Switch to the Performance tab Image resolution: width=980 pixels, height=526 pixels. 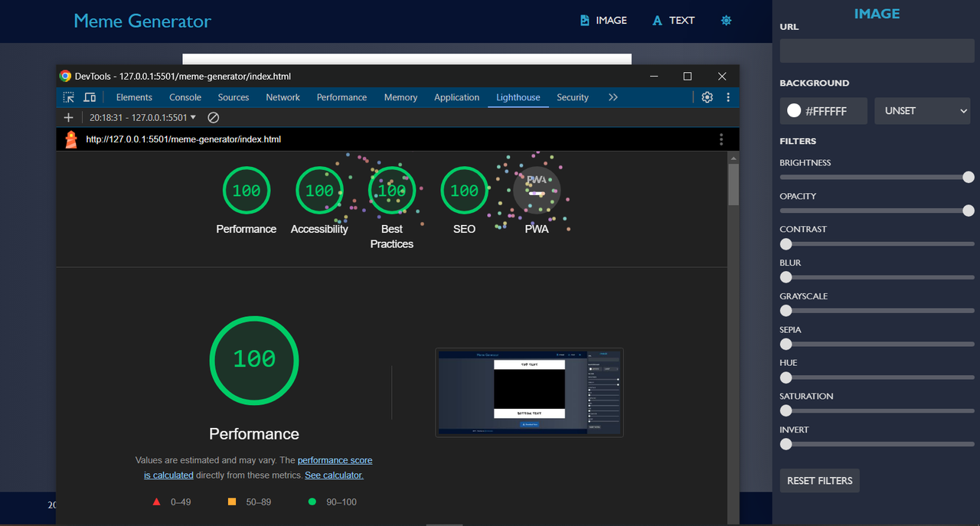(341, 97)
